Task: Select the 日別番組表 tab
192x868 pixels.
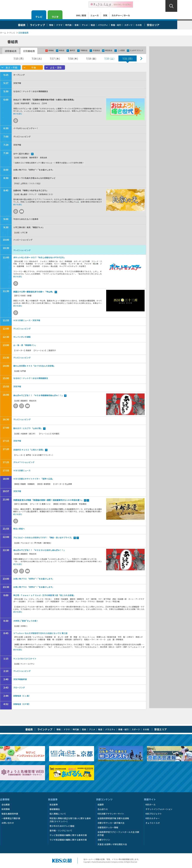Action: tap(29, 51)
